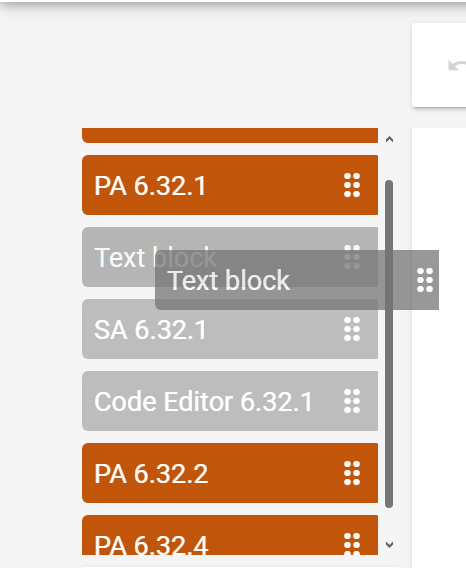
Task: Select the PA 6.32.4 item
Action: pos(230,535)
